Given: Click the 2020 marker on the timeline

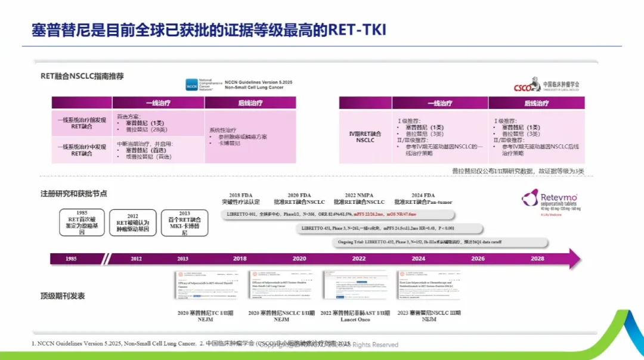Looking at the screenshot, I should pyautogui.click(x=299, y=259).
